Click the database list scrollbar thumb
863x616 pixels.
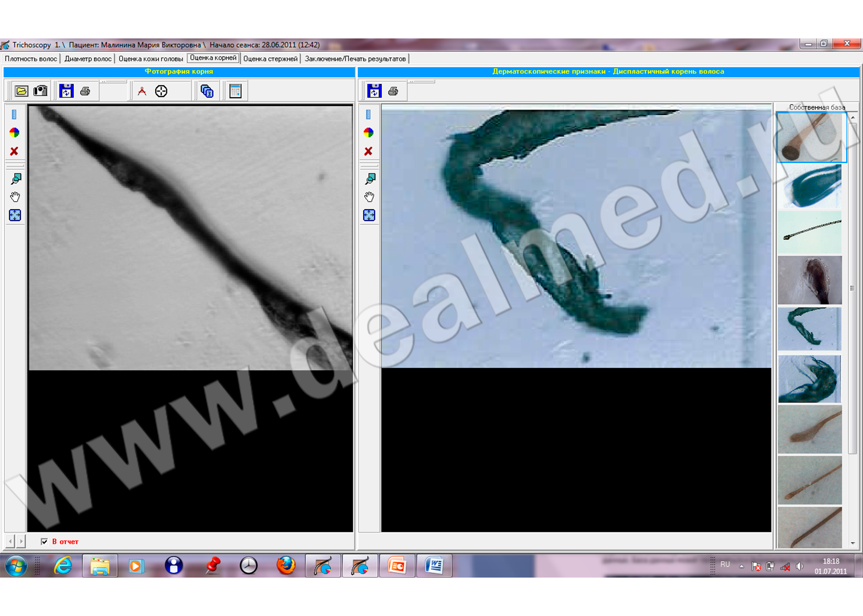pos(852,288)
